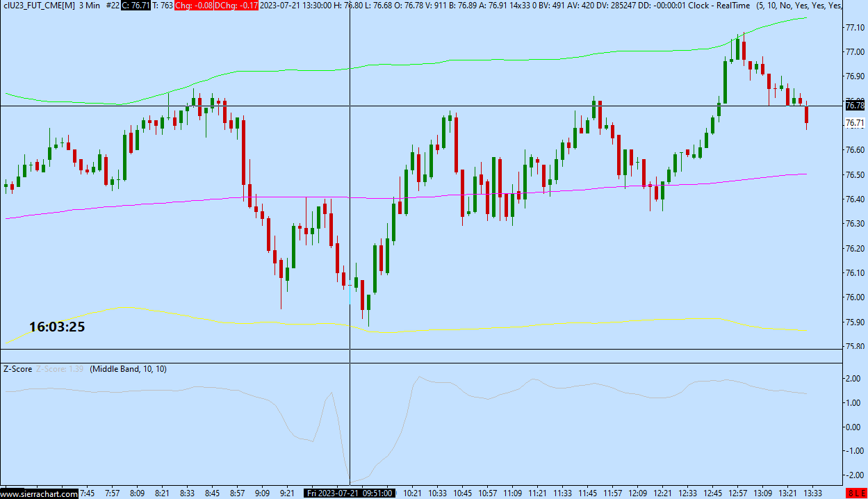The height and width of the screenshot is (499, 868).
Task: Click the red 'Chg: -0.08' header value
Action: coord(193,6)
